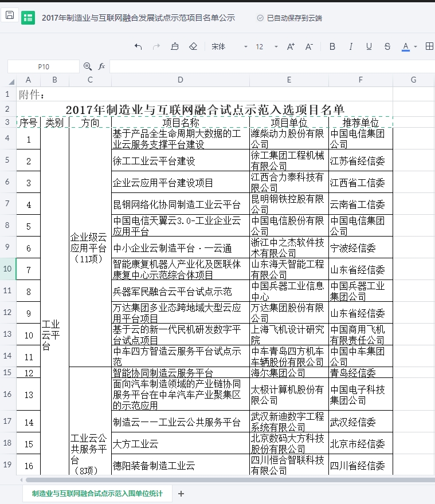Click the green spreadsheet app icon
The width and height of the screenshot is (435, 504).
pos(28,18)
